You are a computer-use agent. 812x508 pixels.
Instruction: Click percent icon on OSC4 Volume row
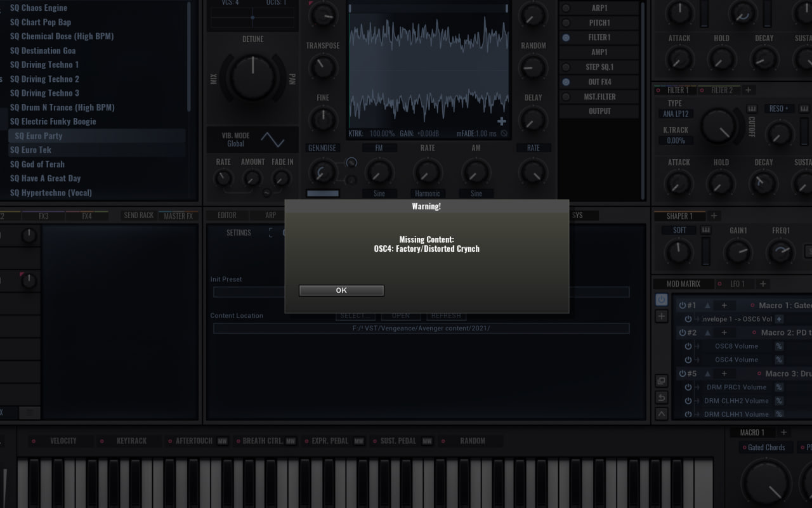779,360
